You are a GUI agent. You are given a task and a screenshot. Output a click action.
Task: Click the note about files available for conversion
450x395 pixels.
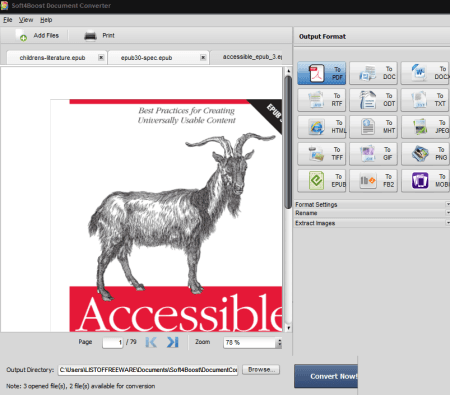click(x=80, y=386)
